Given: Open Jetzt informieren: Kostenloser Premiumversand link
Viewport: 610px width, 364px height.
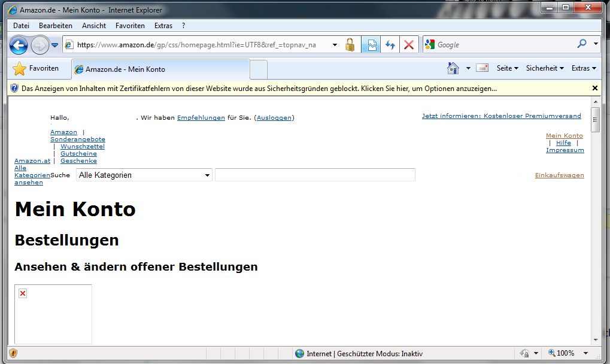Looking at the screenshot, I should coord(502,116).
